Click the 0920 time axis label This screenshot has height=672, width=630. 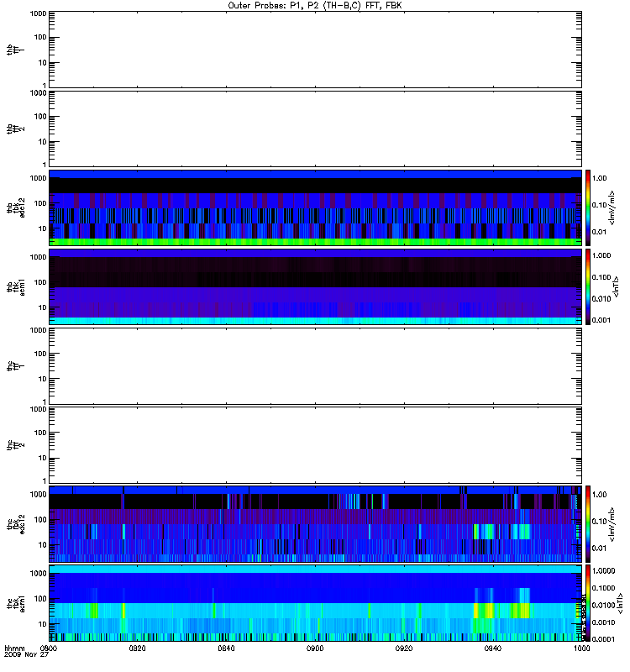pos(404,648)
